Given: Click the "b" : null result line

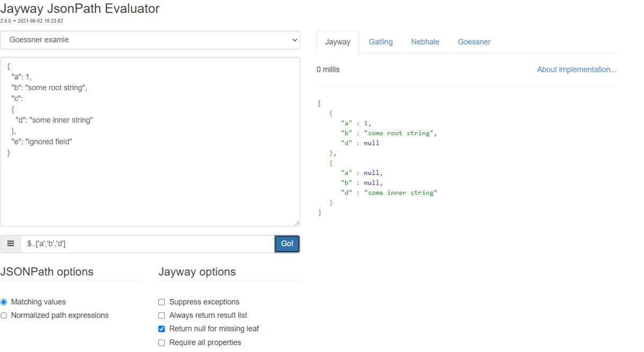Looking at the screenshot, I should pos(362,183).
